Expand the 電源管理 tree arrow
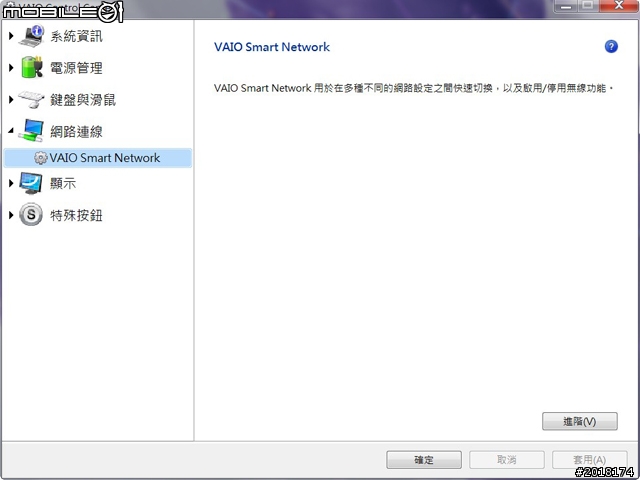 (11, 67)
